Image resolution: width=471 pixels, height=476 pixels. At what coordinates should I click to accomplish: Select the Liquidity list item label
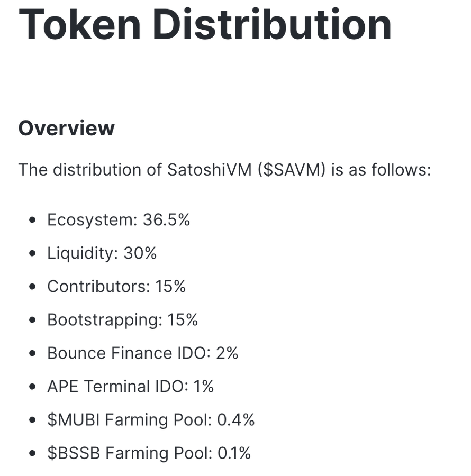82,253
